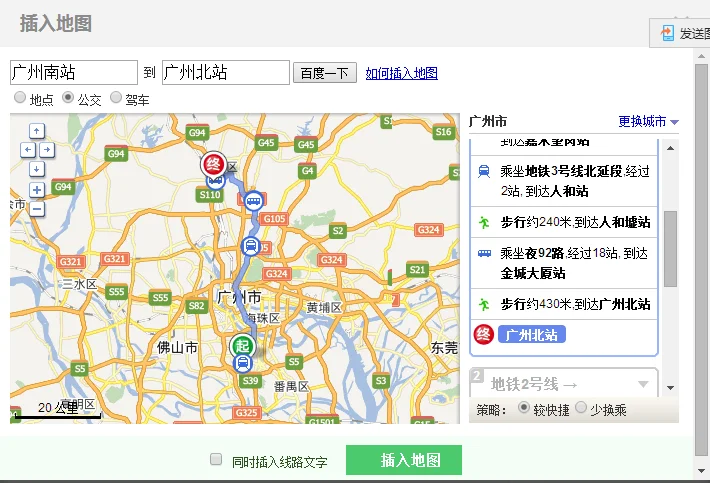Screen dimensions: 710x483
Task: Select step 步行约430米 到达广州北站
Action: [x=564, y=304]
